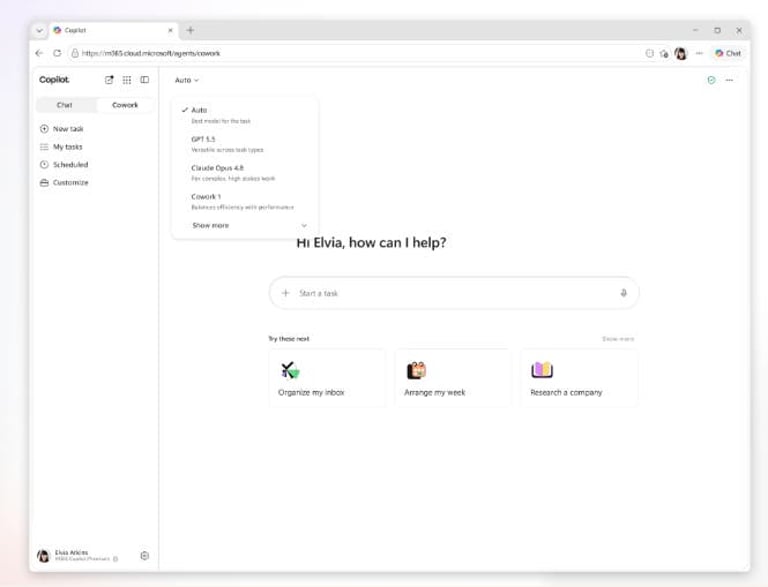Image resolution: width=768 pixels, height=587 pixels.
Task: Click the Chat button in browser toolbar
Action: (x=728, y=53)
